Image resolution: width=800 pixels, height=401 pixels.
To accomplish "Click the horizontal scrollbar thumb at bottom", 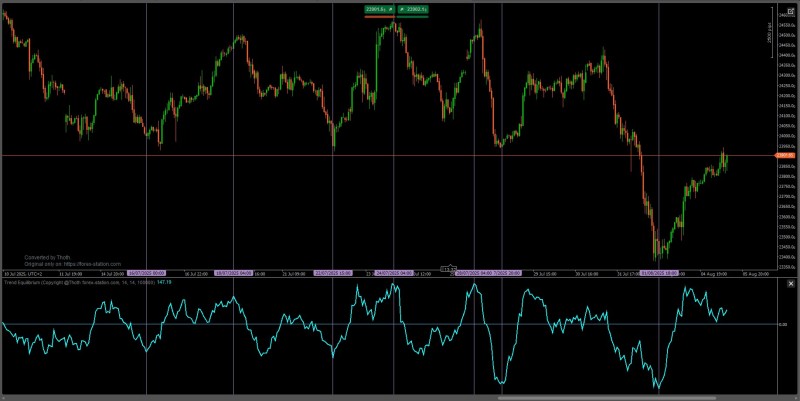I will tap(607, 398).
